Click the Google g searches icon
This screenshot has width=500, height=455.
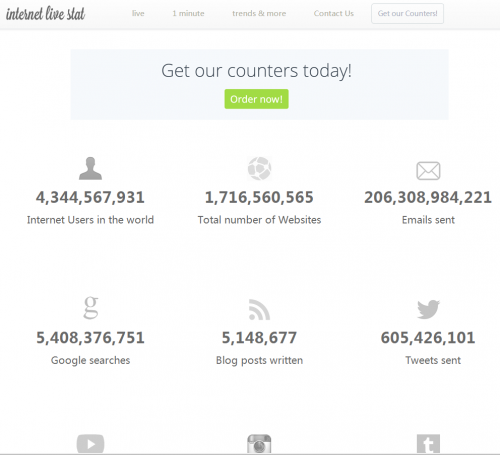pyautogui.click(x=91, y=307)
